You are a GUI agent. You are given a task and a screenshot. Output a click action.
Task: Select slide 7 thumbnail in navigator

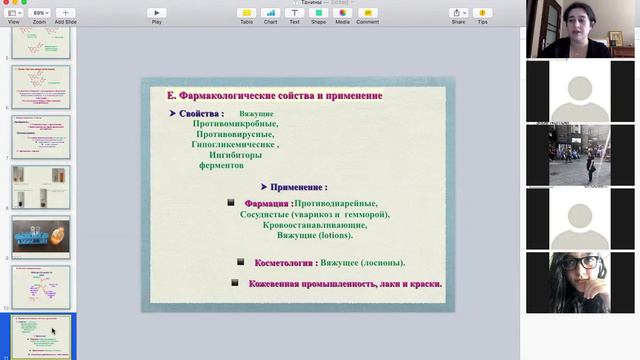tap(41, 137)
